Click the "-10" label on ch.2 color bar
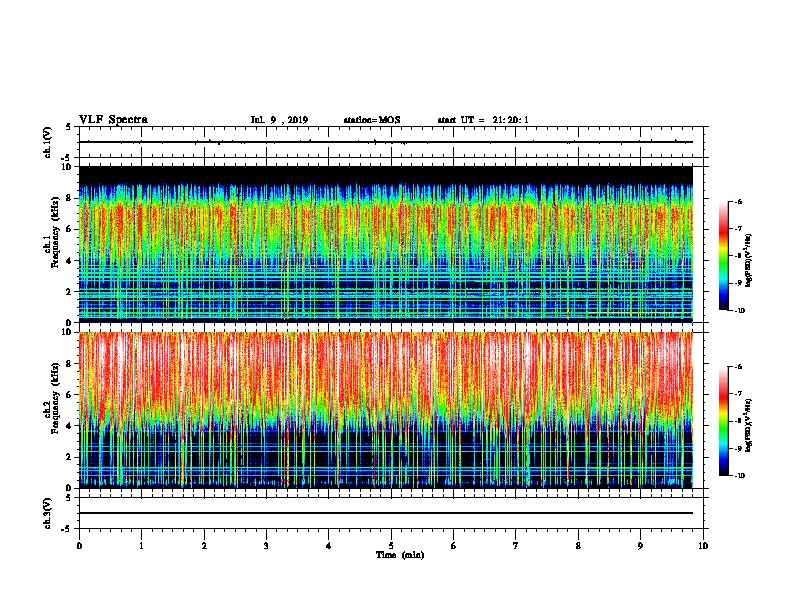The width and height of the screenshot is (792, 612). (x=739, y=476)
